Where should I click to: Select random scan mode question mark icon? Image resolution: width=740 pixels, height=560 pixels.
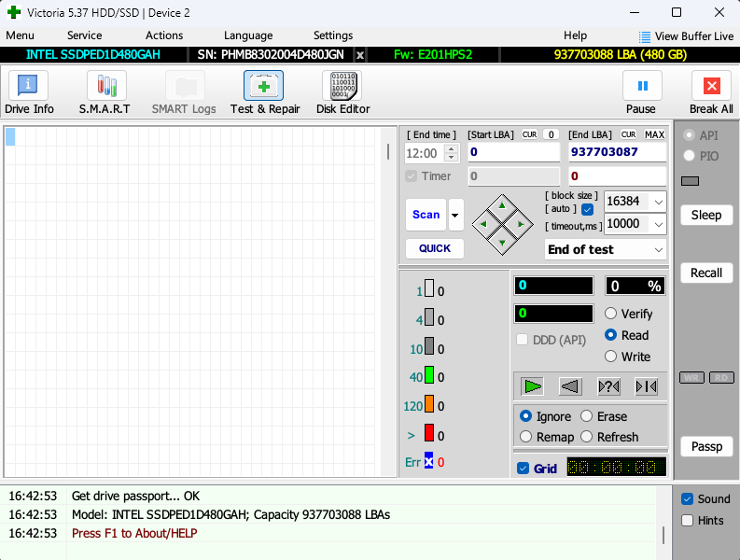click(x=608, y=386)
